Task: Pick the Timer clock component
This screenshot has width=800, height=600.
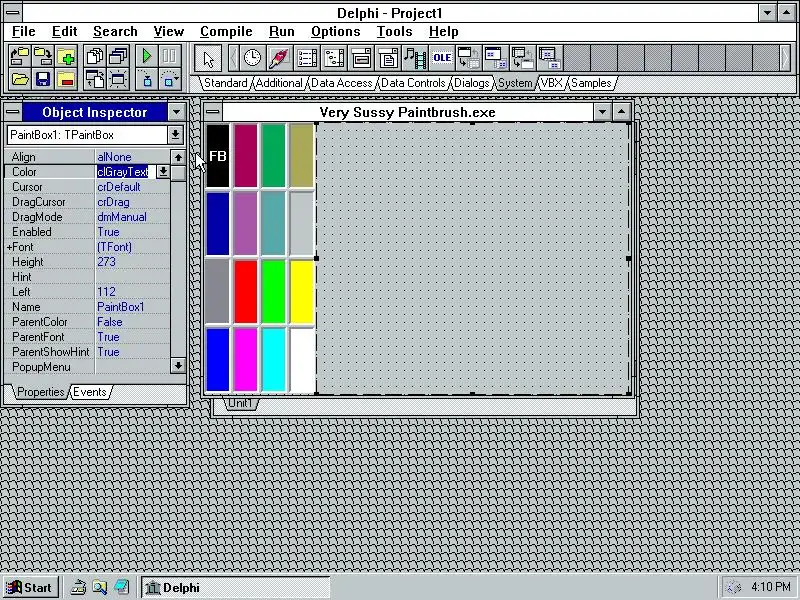Action: (252, 58)
